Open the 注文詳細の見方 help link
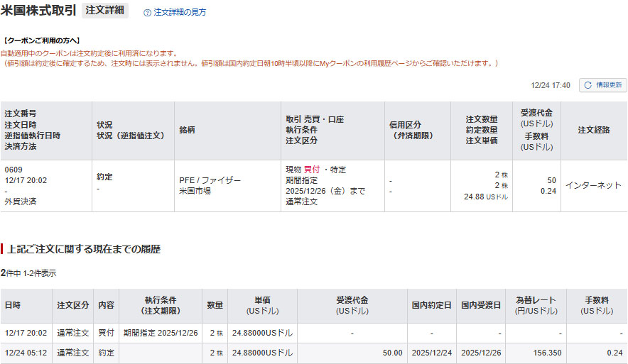Image resolution: width=628 pixels, height=364 pixels. [180, 12]
